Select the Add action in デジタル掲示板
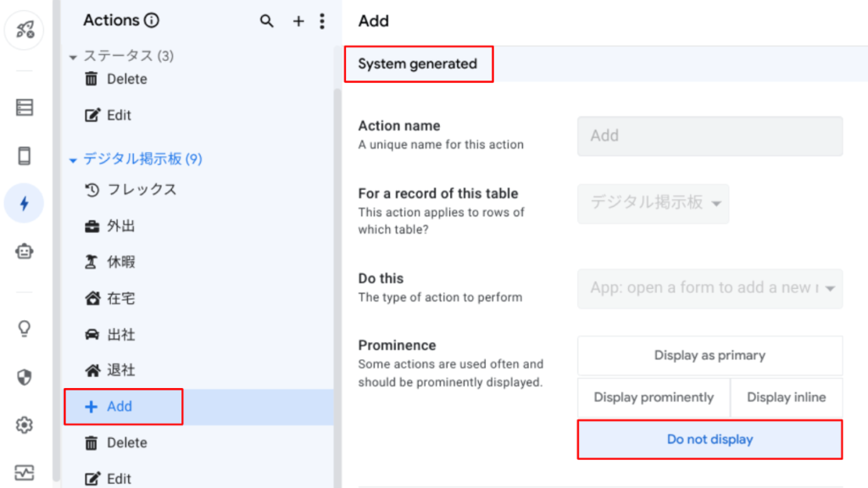The height and width of the screenshot is (488, 868). 198,407
